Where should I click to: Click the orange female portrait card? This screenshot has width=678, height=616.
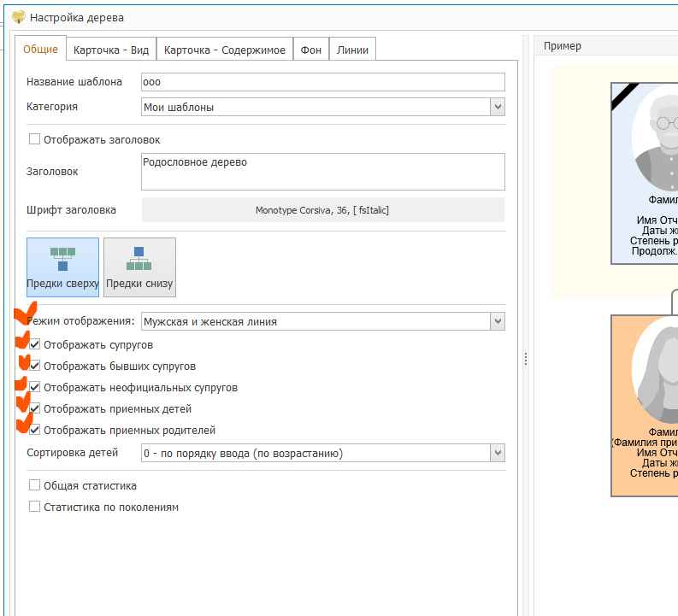click(x=645, y=405)
